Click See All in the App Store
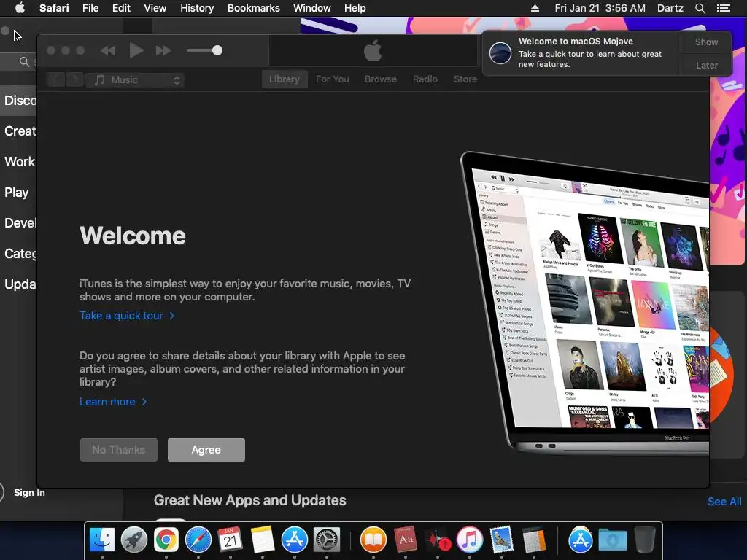This screenshot has width=747, height=560. pos(724,502)
